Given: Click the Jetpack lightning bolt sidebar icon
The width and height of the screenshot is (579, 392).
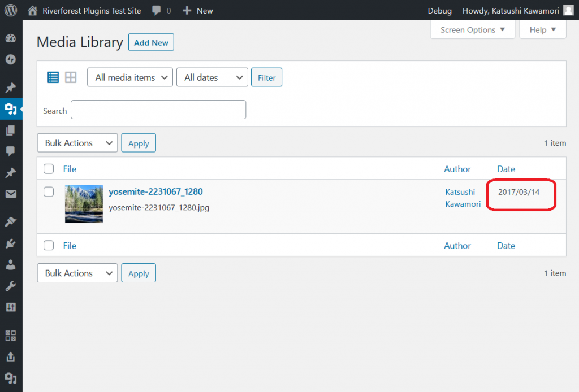Looking at the screenshot, I should [x=10, y=59].
